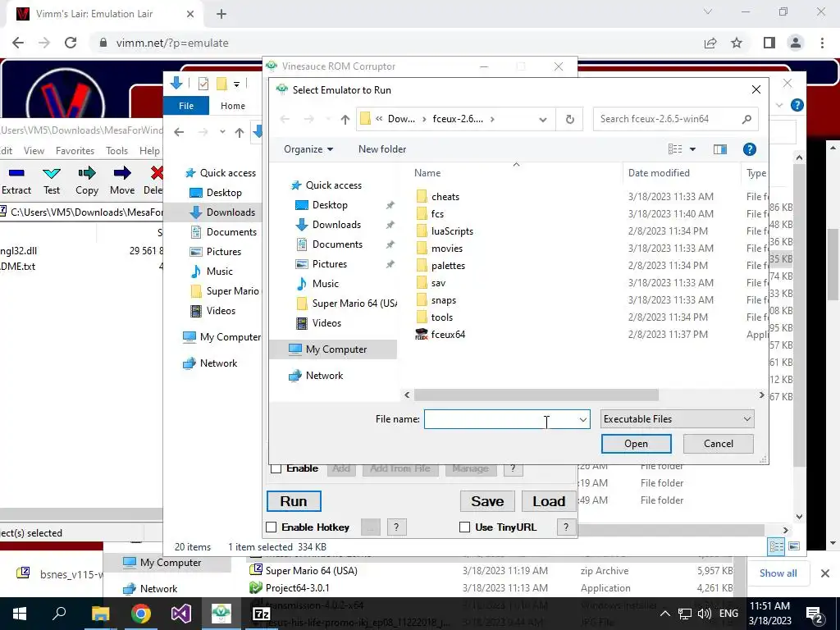Open the File tab in Explorer window
The width and height of the screenshot is (840, 630).
(x=186, y=106)
